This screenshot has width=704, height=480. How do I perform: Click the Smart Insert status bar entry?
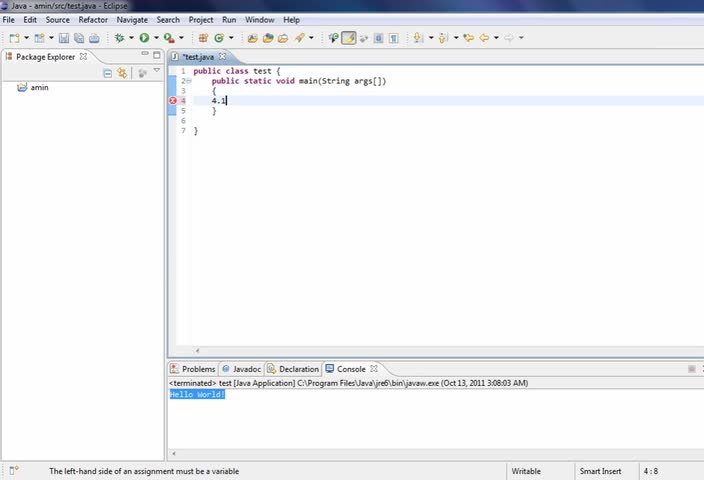(x=600, y=471)
